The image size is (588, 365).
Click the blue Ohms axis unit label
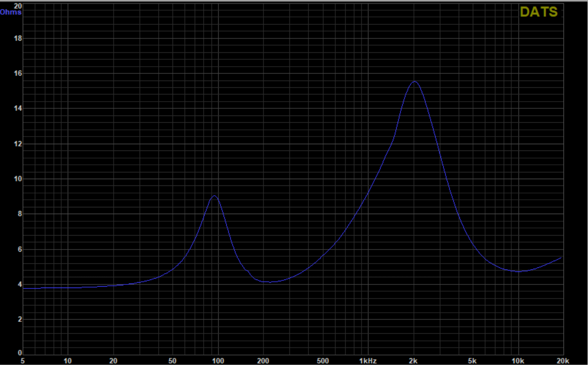(11, 12)
